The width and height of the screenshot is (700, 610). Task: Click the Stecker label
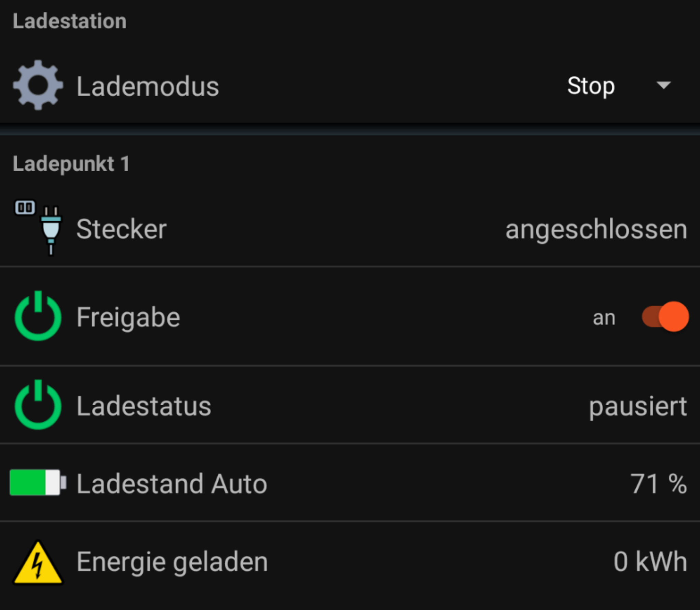coord(121,229)
